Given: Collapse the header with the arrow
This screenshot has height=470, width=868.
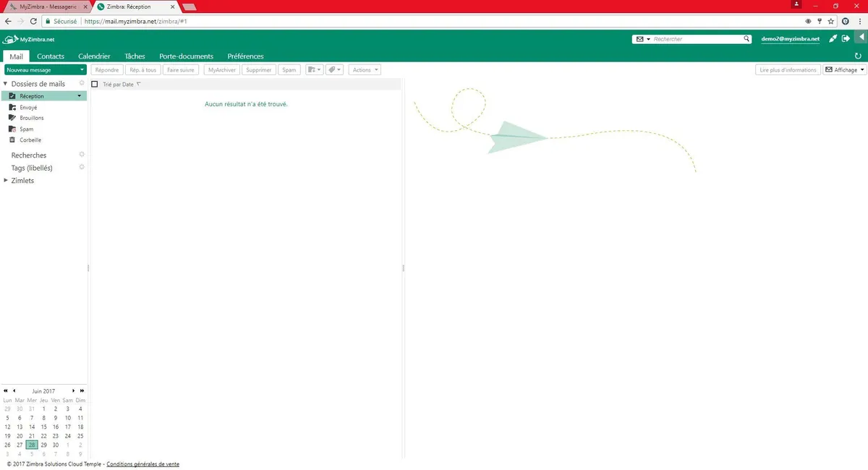Looking at the screenshot, I should point(861,38).
